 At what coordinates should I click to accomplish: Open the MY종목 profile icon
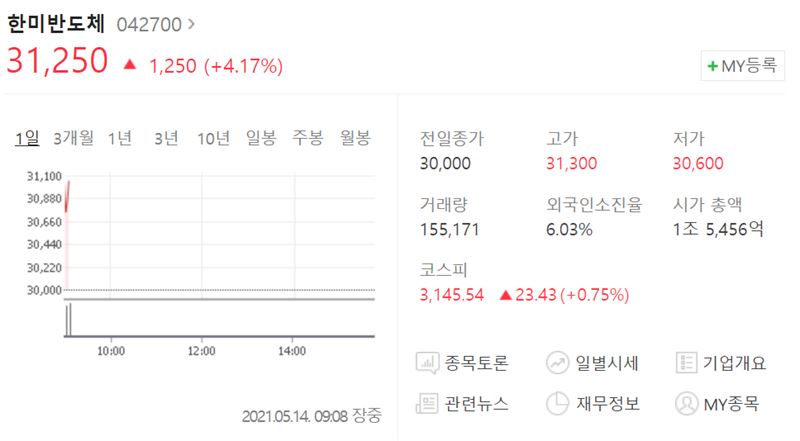point(686,403)
